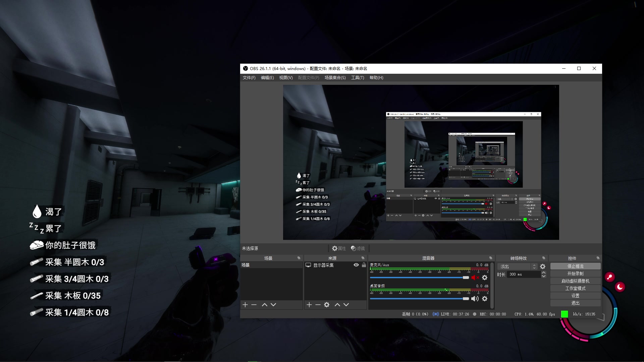644x362 pixels.
Task: Increase 时长 duration with up arrow
Action: [x=544, y=273]
